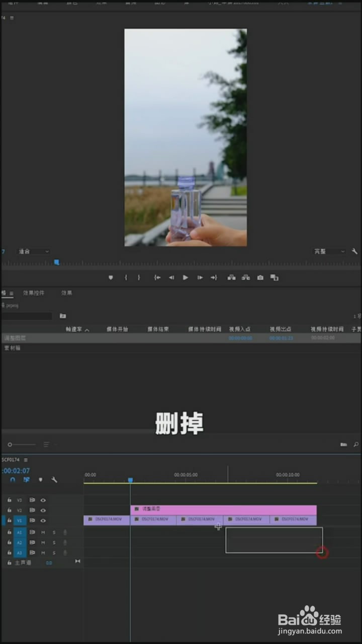Viewport: 362px width, 644px height.
Task: Toggle sync lock on V3 track
Action: (x=32, y=500)
